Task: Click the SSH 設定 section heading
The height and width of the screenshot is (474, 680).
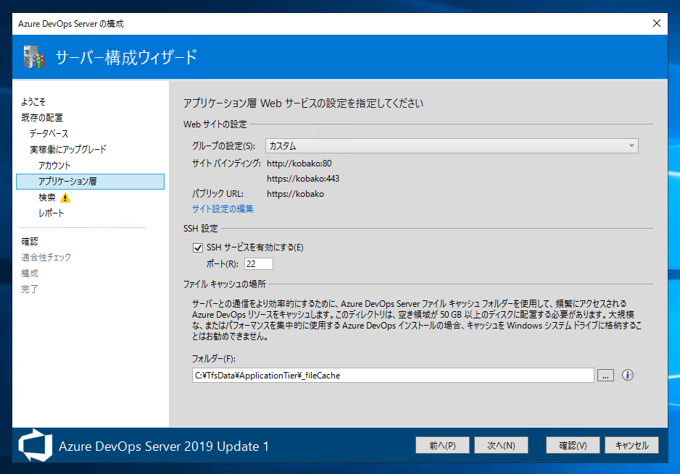Action: pyautogui.click(x=200, y=229)
